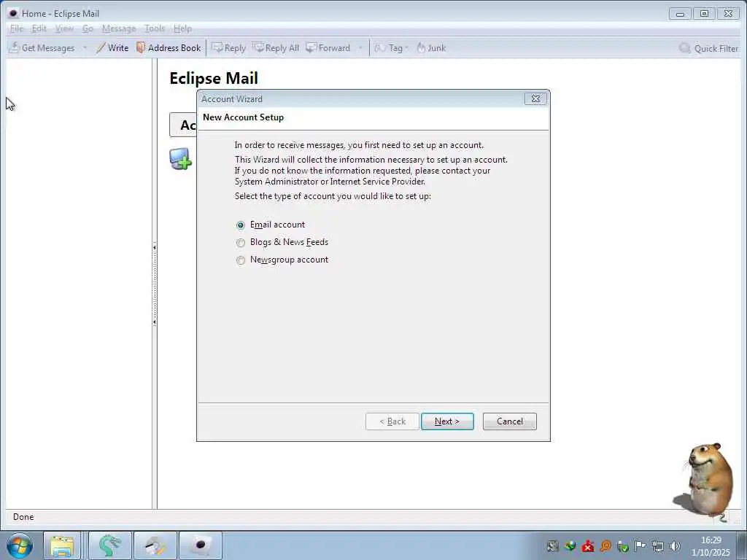747x560 pixels.
Task: Click the orange magnifier tray icon
Action: click(605, 546)
